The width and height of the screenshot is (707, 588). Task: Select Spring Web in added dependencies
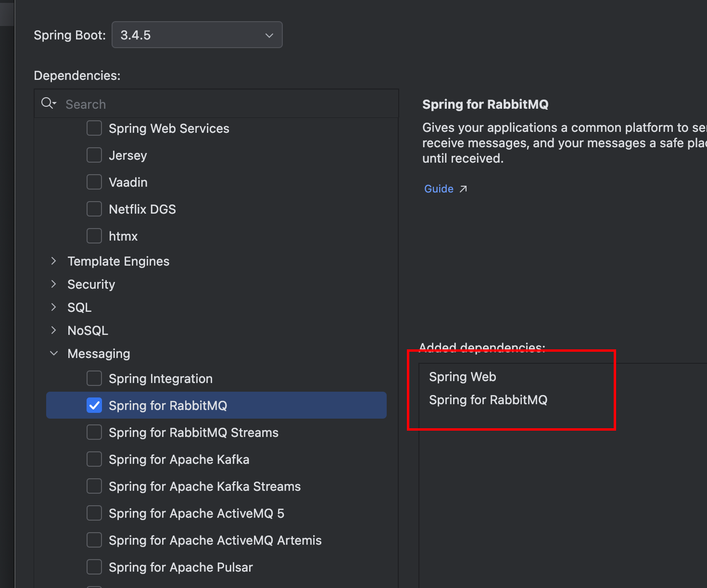[462, 377]
